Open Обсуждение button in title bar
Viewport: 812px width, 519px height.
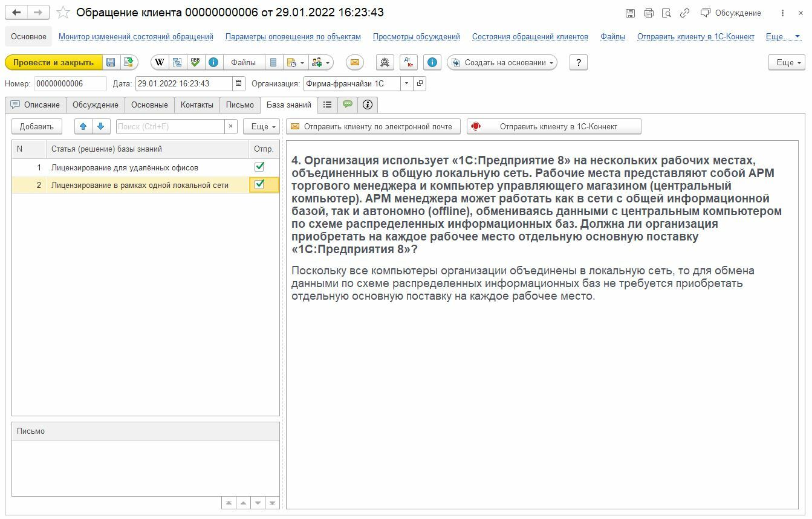tap(731, 13)
